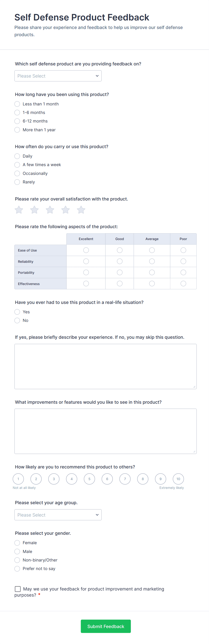Choose 5 on the recommendation scale
This screenshot has height=644, width=209.
tap(89, 479)
